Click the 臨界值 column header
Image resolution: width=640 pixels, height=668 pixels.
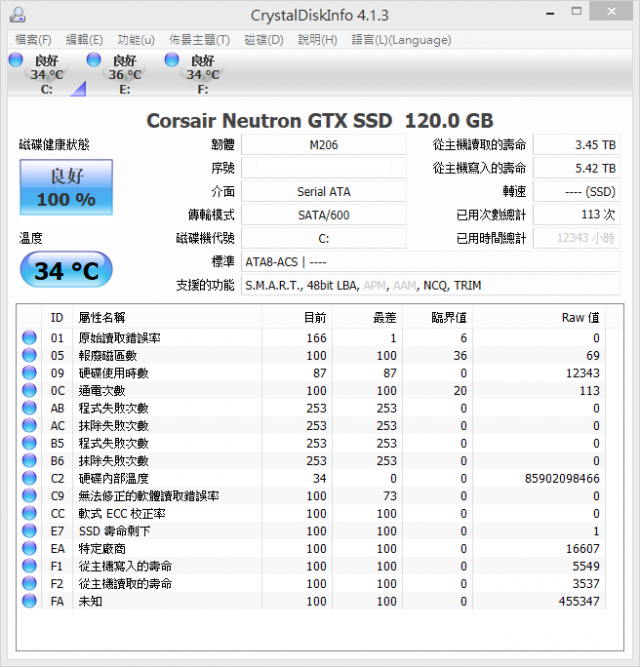(x=438, y=318)
